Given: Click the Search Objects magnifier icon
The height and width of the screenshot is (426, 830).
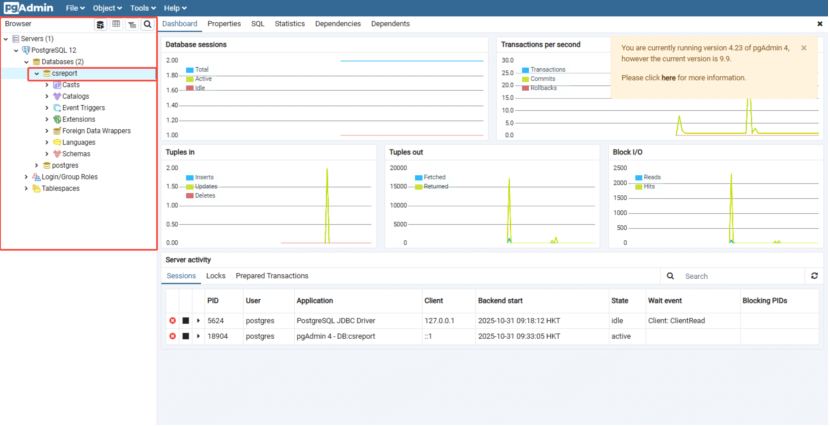Looking at the screenshot, I should [x=148, y=23].
